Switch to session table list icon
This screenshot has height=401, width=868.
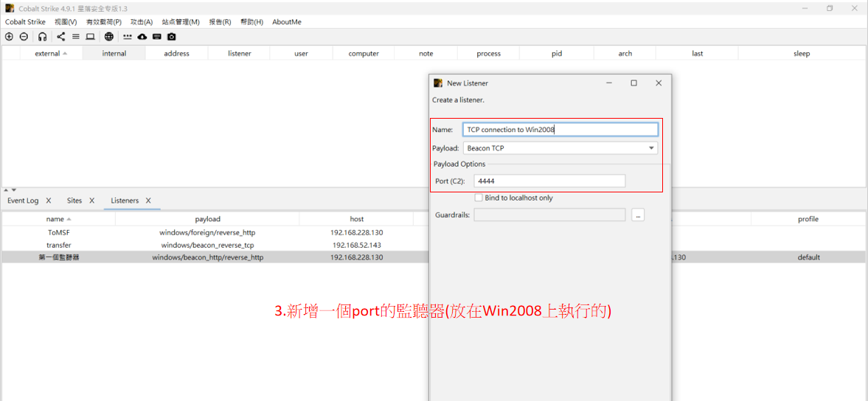tap(76, 37)
